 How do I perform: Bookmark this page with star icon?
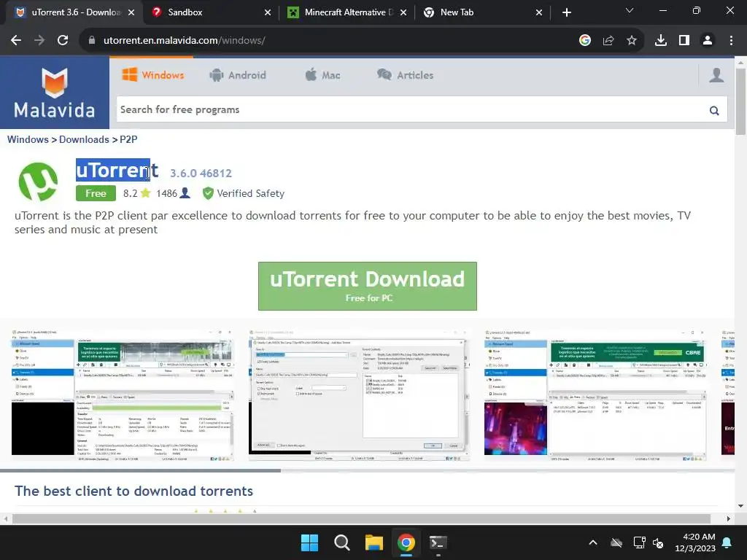[x=632, y=41]
